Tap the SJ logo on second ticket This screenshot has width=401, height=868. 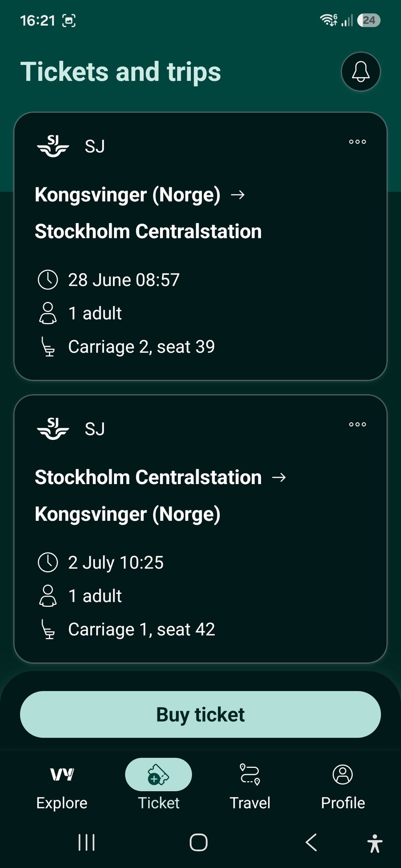click(53, 429)
